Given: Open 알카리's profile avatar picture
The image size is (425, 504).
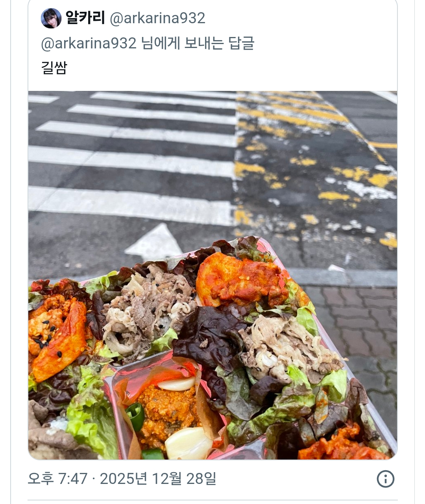Looking at the screenshot, I should pyautogui.click(x=51, y=18).
